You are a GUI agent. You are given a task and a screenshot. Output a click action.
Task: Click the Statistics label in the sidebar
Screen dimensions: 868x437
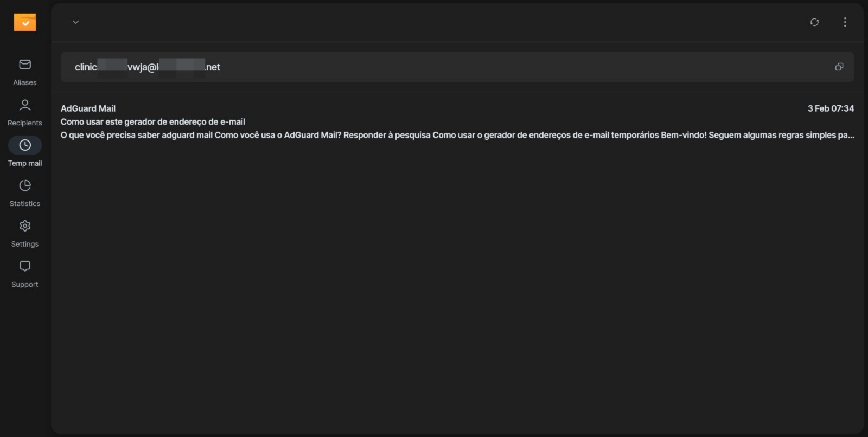point(25,204)
